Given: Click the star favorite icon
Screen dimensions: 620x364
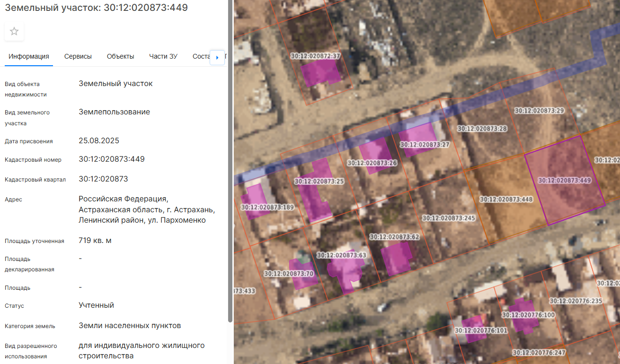Looking at the screenshot, I should click(14, 32).
